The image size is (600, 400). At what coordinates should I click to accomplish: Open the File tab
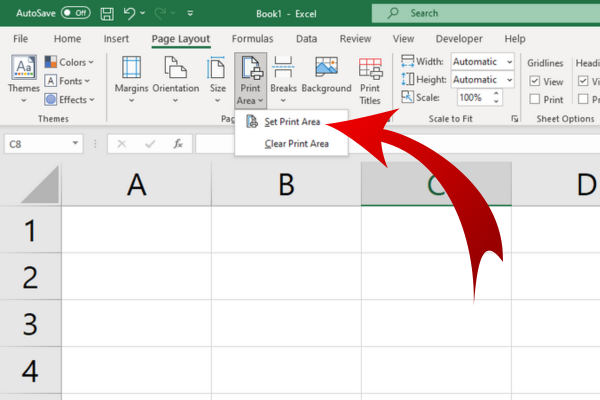(x=20, y=39)
